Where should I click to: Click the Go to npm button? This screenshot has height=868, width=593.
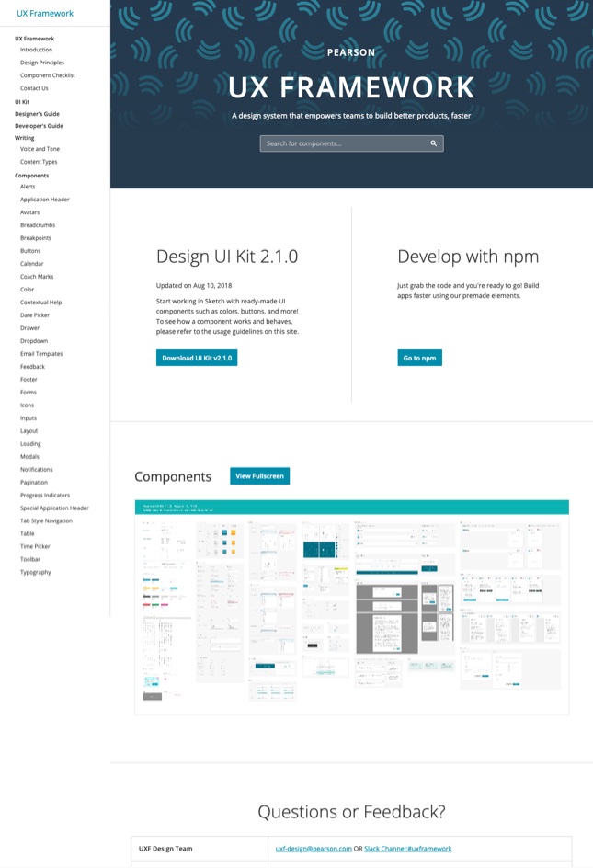point(419,358)
